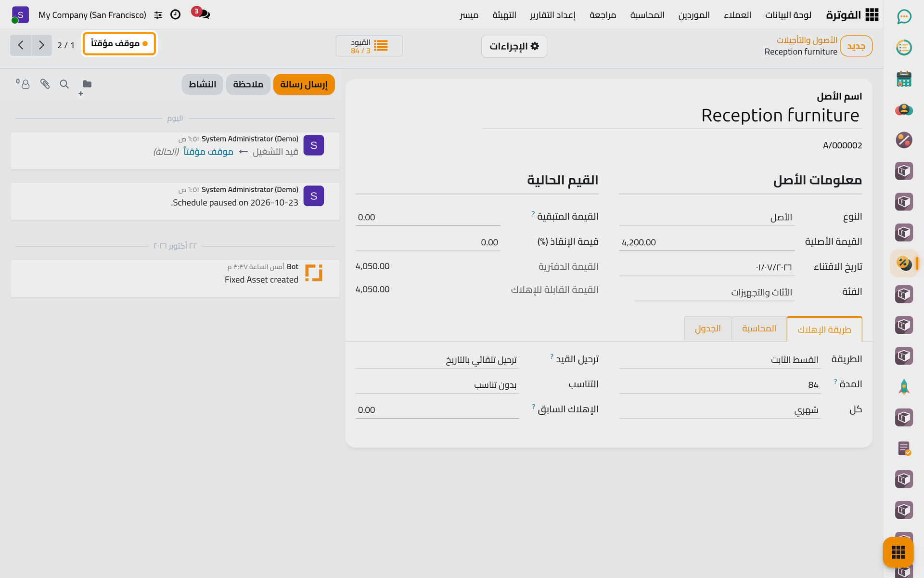Open the rocket icon app in sidebar

[x=904, y=387]
